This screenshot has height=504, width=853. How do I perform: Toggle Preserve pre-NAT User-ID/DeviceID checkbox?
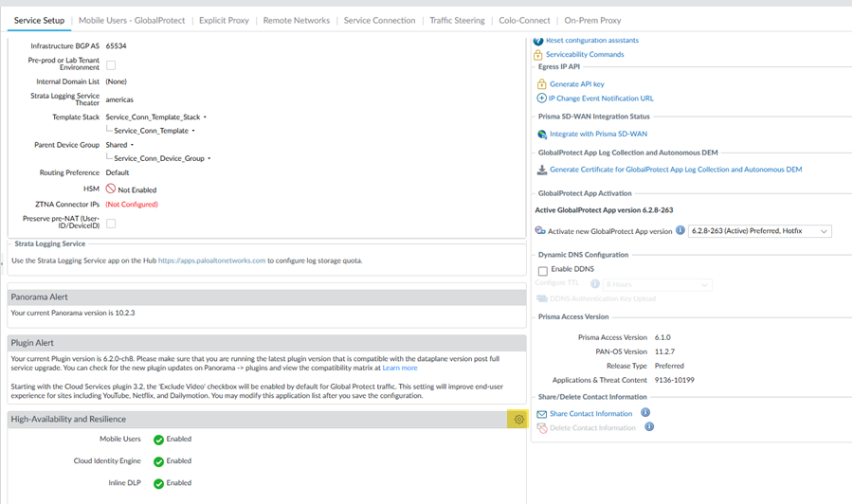pyautogui.click(x=111, y=224)
